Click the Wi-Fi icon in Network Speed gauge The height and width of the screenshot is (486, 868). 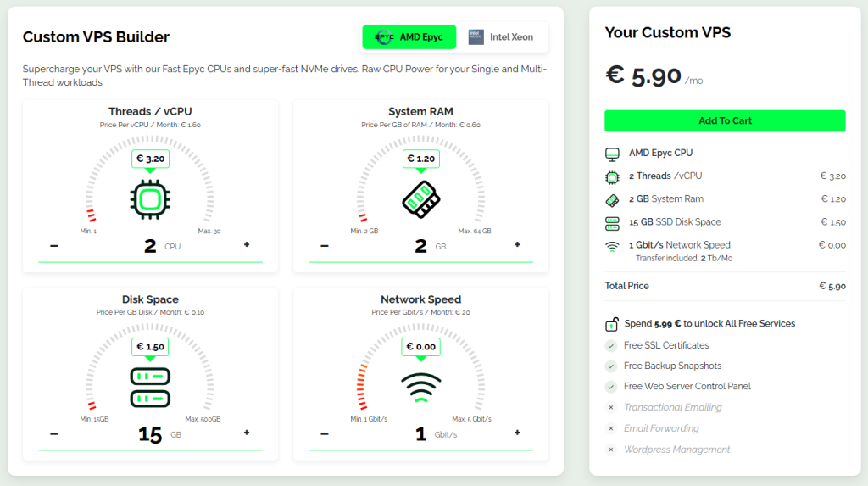click(420, 387)
